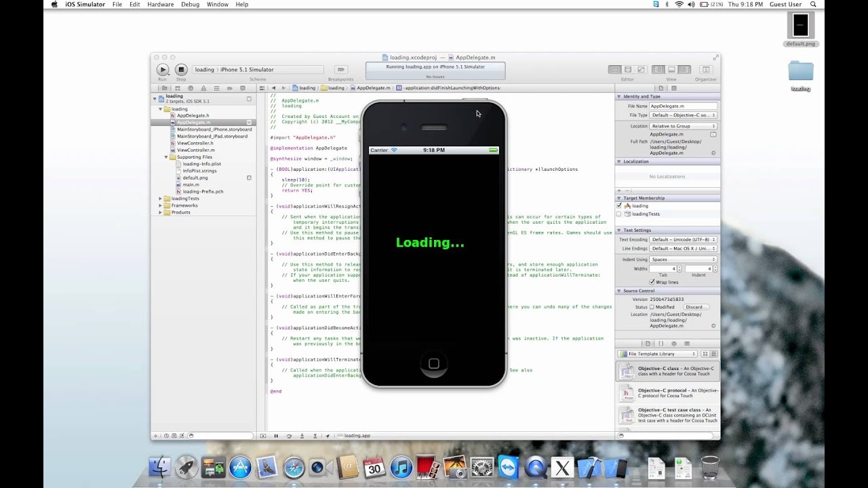Click the Stop button in Xcode toolbar
This screenshot has width=868, height=488.
tap(181, 70)
